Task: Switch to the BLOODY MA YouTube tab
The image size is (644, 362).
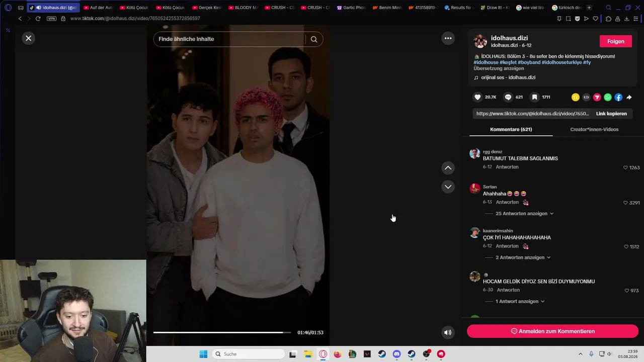Action: pyautogui.click(x=243, y=8)
